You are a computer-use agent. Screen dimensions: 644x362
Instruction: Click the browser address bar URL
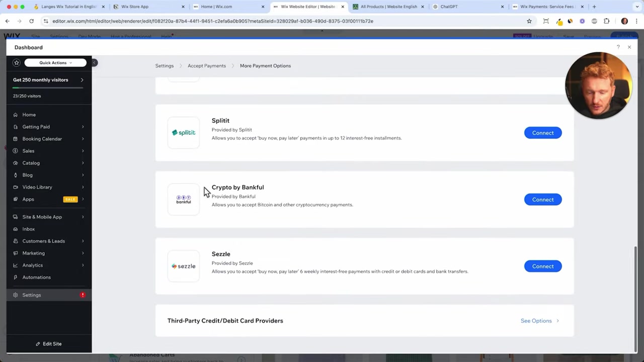pyautogui.click(x=213, y=21)
